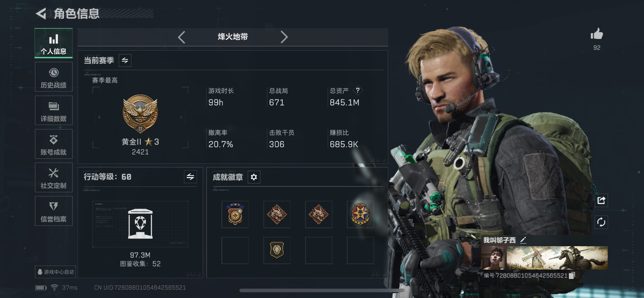
Task: Click the windmill knight banner thumbnail
Action: [x=557, y=258]
